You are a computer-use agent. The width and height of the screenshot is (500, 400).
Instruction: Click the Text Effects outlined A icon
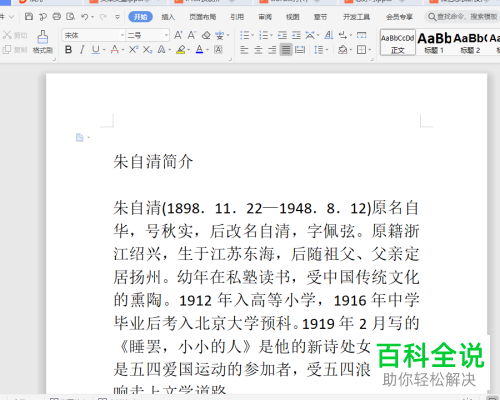[x=162, y=50]
